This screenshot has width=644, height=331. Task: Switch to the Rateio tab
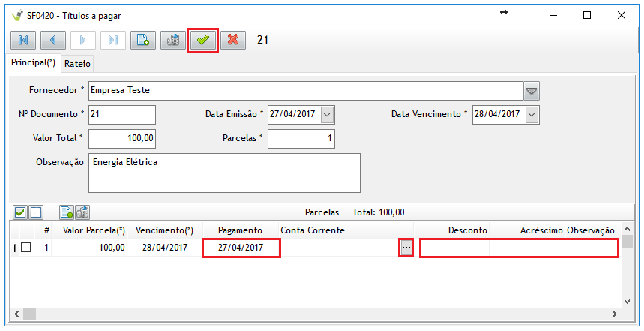point(77,65)
